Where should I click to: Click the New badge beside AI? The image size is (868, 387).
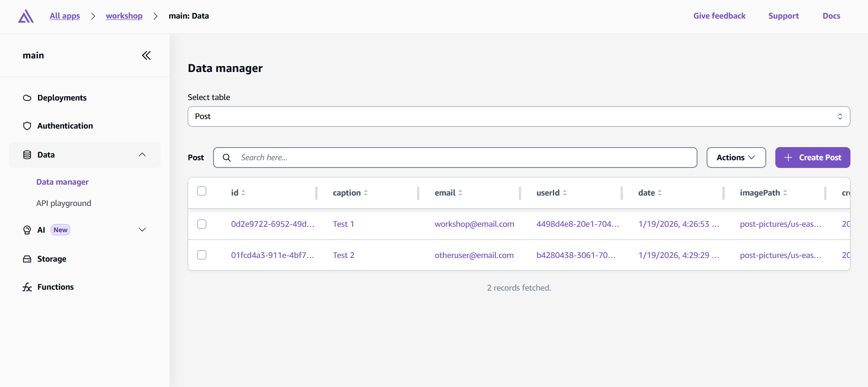(x=60, y=230)
